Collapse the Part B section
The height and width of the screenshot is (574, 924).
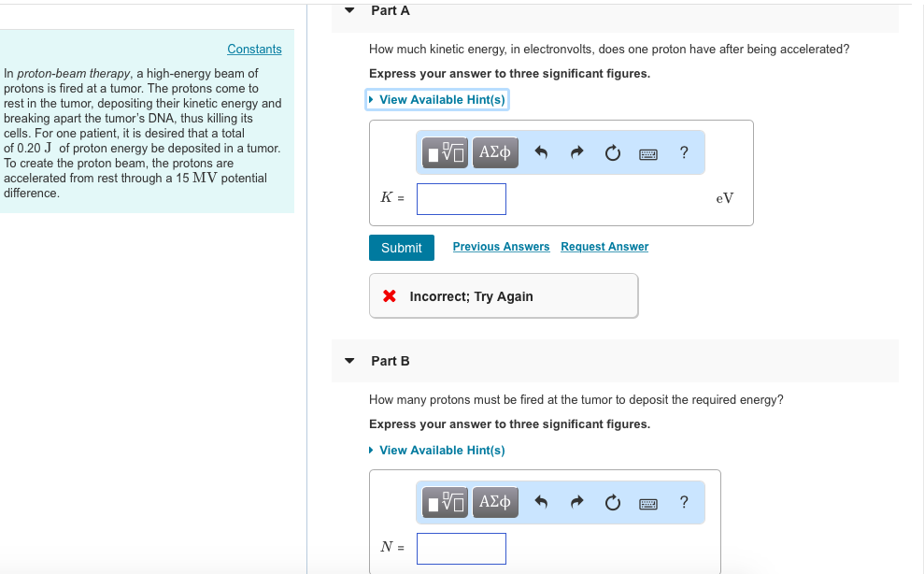(x=348, y=361)
